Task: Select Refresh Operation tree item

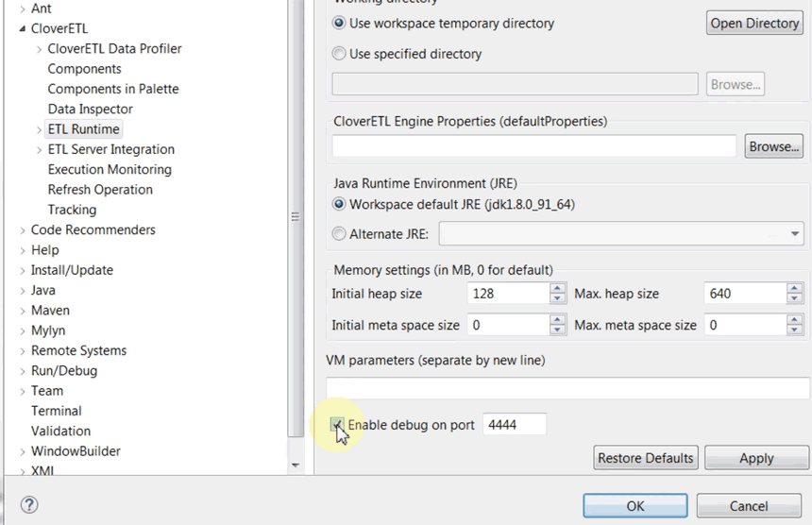Action: pos(100,190)
